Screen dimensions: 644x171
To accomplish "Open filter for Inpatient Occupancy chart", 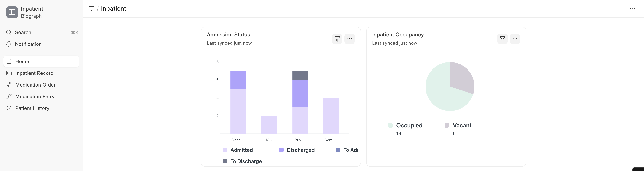I will [502, 39].
